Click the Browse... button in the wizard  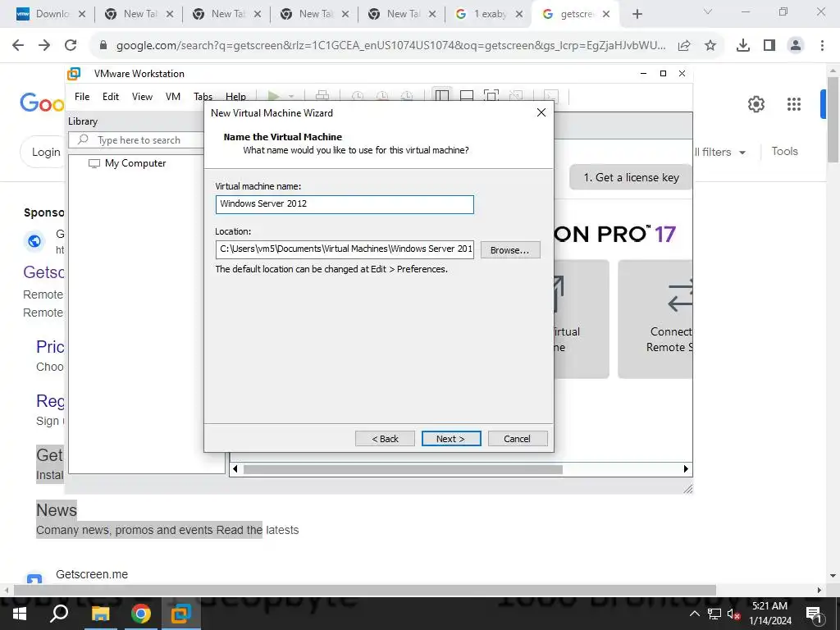click(510, 250)
